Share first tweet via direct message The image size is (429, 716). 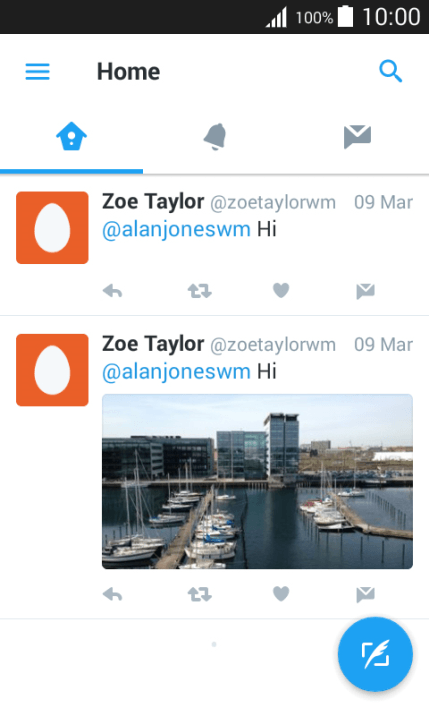tap(365, 290)
